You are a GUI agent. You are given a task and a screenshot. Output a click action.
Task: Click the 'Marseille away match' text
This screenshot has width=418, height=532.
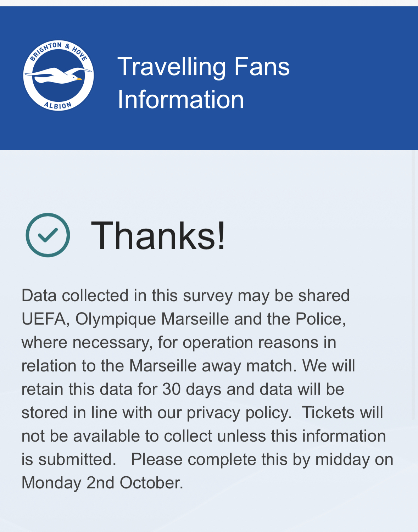pyautogui.click(x=213, y=366)
